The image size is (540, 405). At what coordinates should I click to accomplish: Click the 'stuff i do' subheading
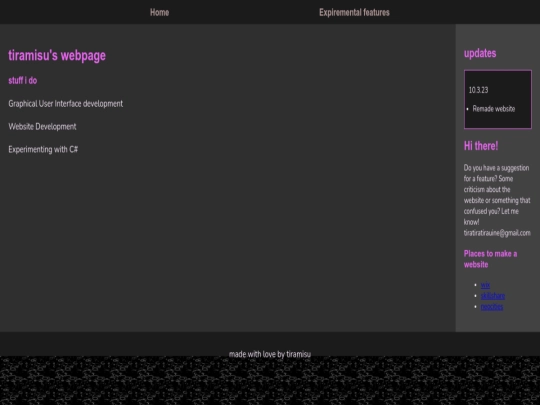23,81
